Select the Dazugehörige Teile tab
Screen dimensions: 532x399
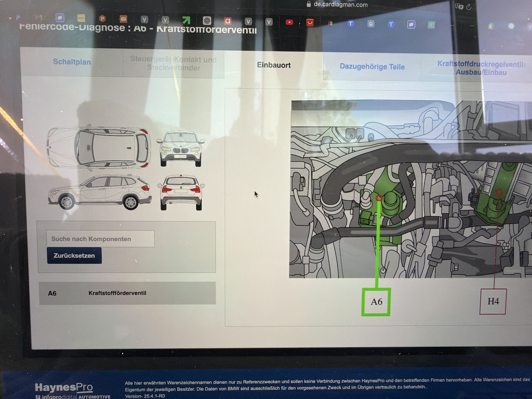point(372,67)
